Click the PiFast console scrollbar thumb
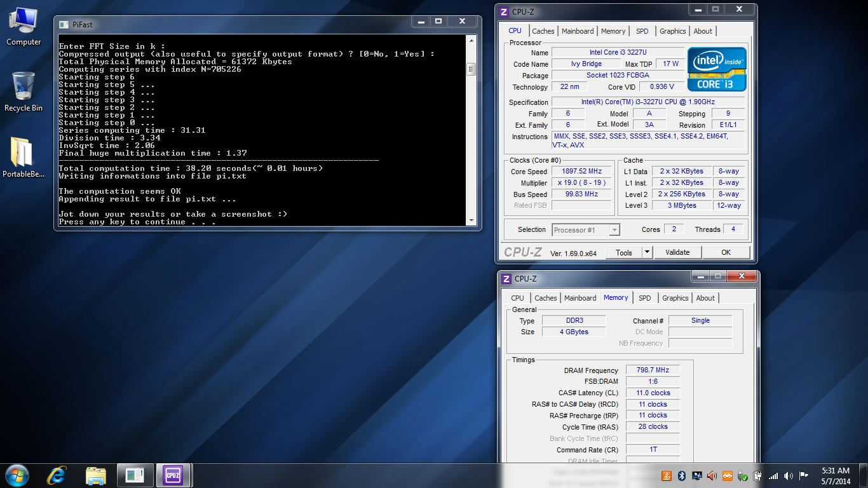 (x=471, y=69)
